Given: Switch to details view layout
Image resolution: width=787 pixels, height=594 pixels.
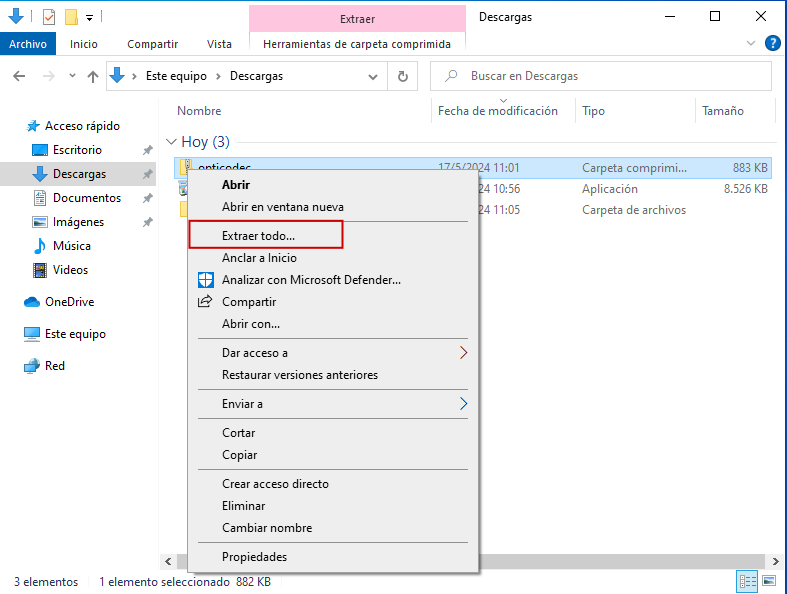Looking at the screenshot, I should [x=747, y=581].
